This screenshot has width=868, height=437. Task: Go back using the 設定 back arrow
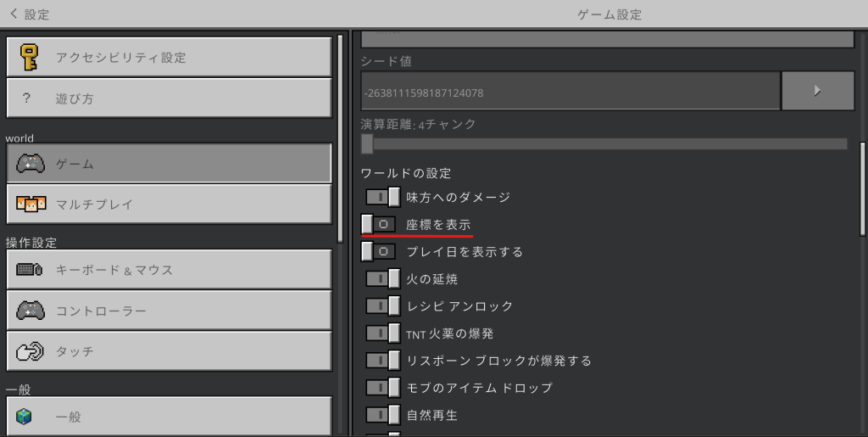14,14
